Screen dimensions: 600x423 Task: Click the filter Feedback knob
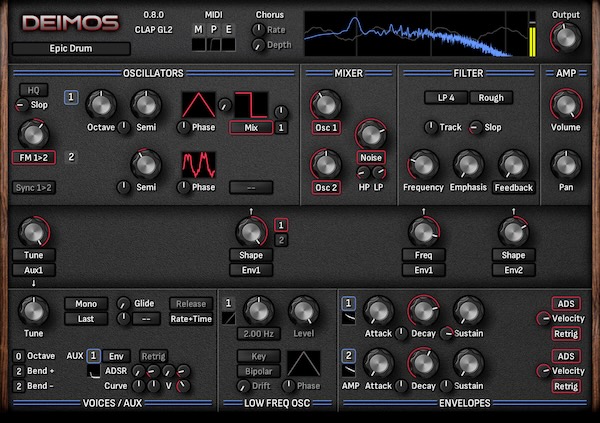[x=514, y=165]
